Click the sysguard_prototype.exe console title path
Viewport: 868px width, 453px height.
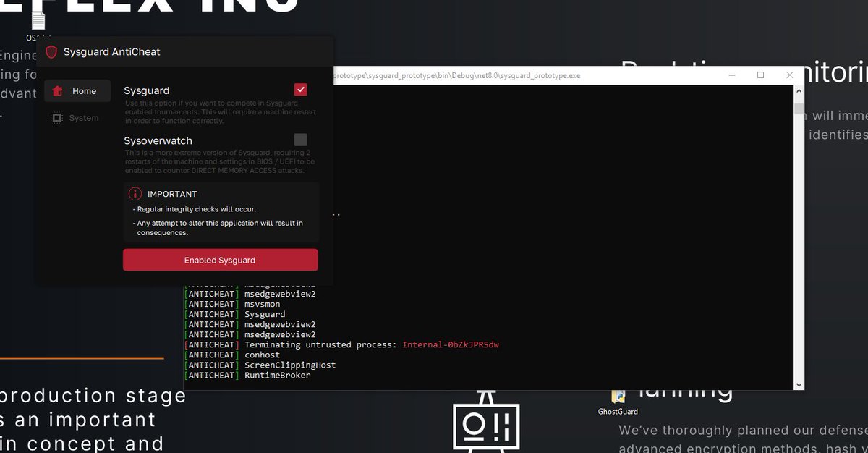[456, 75]
